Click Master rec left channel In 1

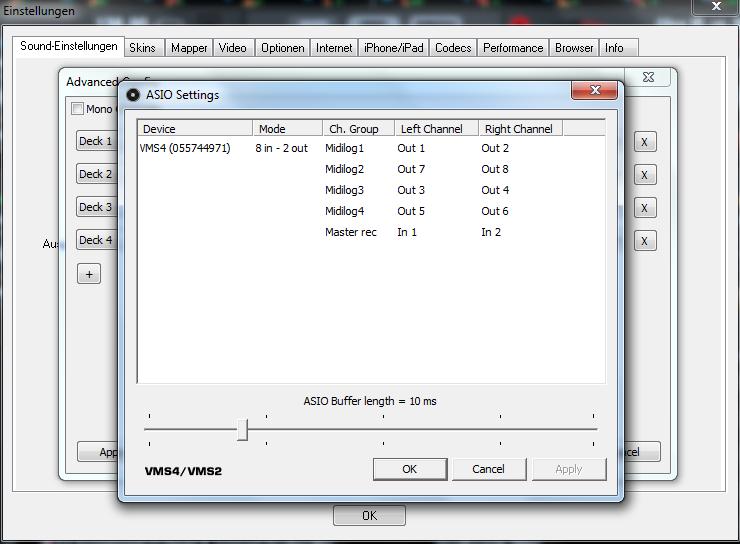407,232
